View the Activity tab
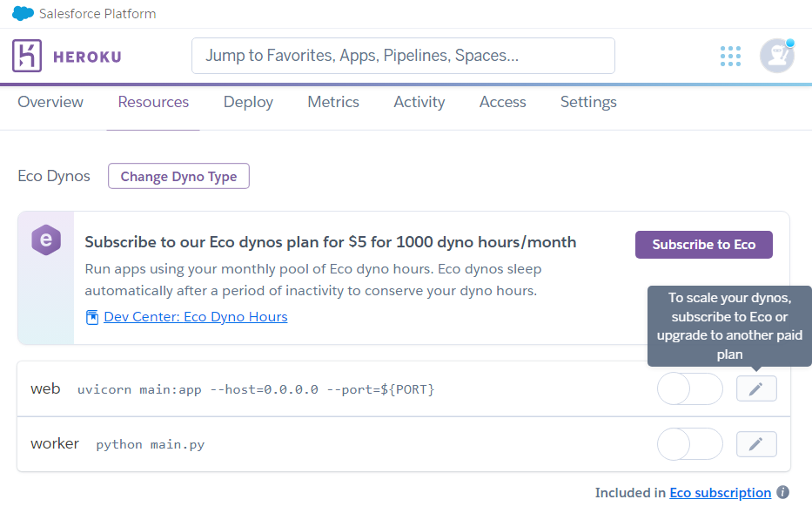The image size is (812, 513). (419, 102)
